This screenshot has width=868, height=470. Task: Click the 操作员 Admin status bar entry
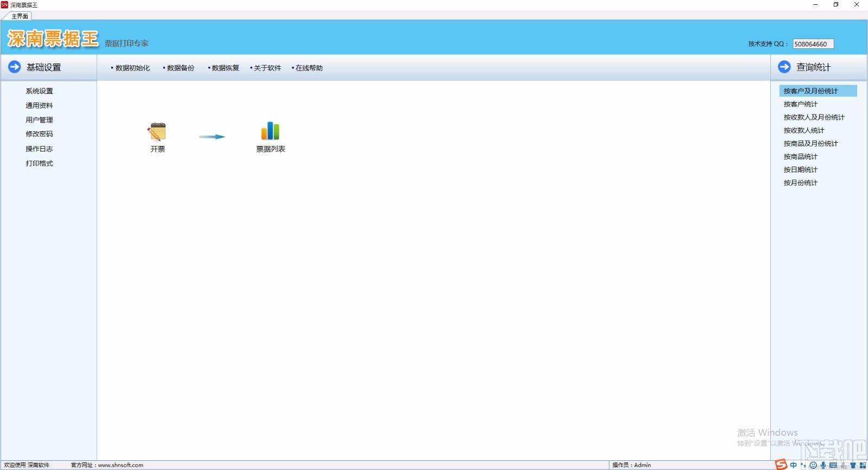631,465
